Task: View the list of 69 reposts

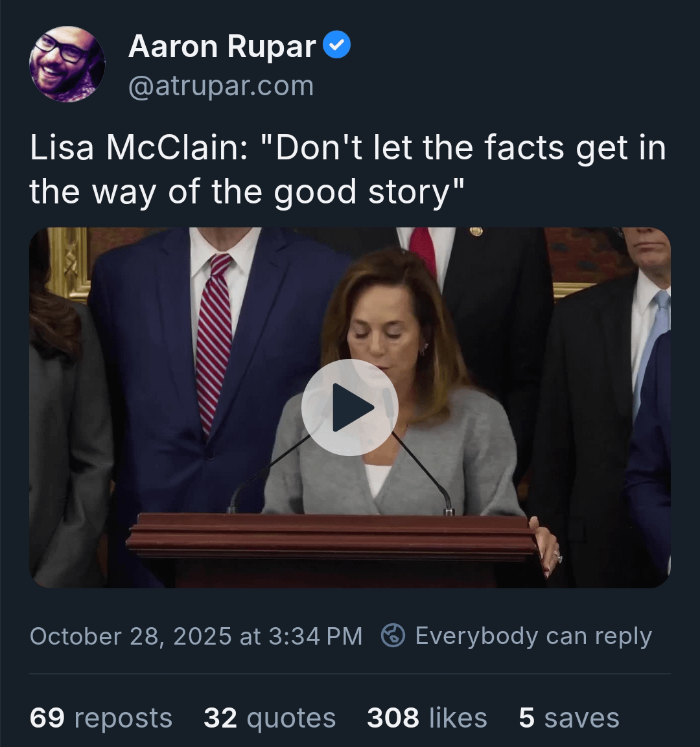Action: click(101, 718)
